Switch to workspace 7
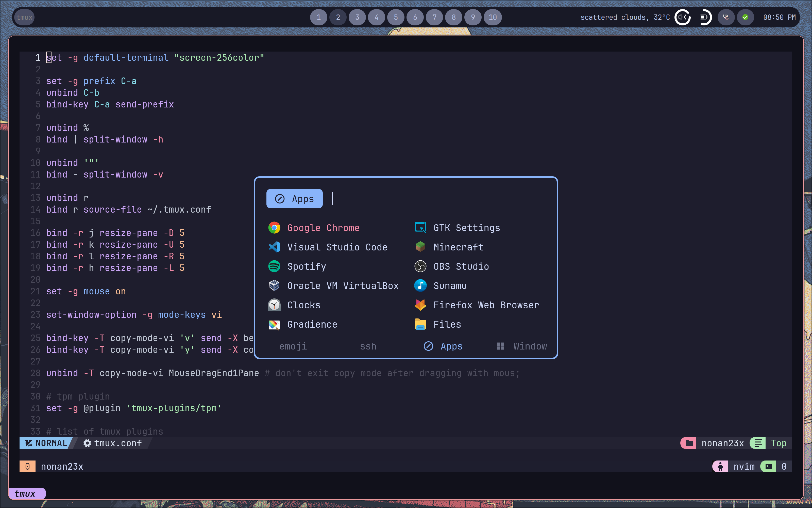Viewport: 812px width, 508px height. pos(434,17)
